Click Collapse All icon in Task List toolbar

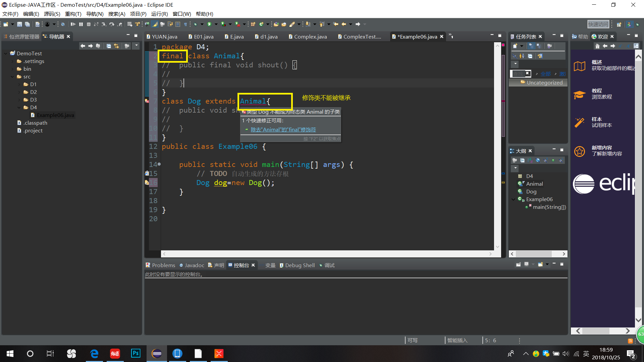click(530, 56)
